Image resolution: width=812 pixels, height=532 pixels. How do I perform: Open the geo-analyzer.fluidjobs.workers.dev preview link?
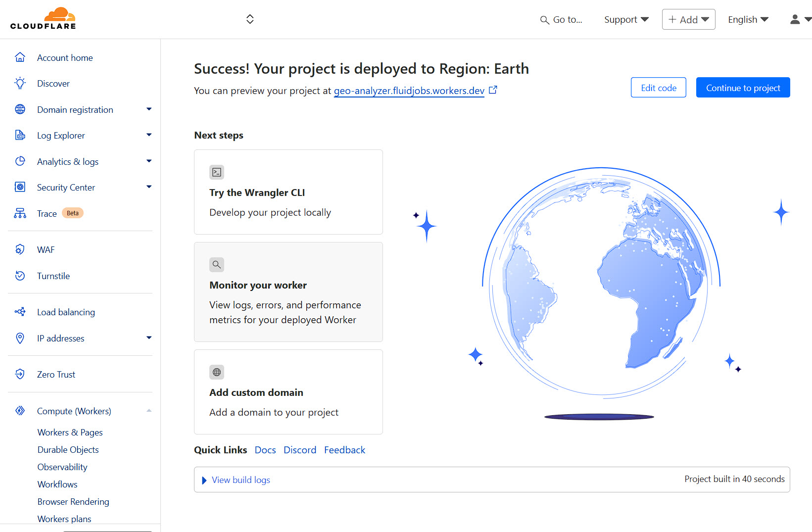pyautogui.click(x=409, y=91)
